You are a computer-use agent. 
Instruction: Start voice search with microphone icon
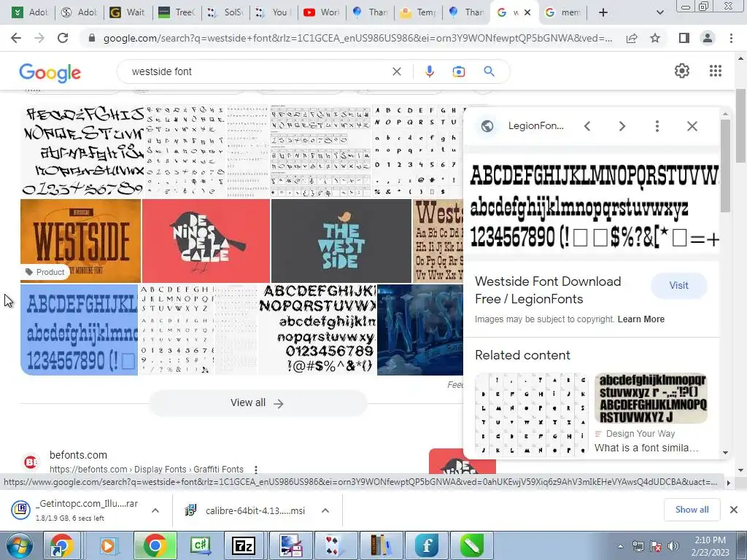pyautogui.click(x=429, y=71)
